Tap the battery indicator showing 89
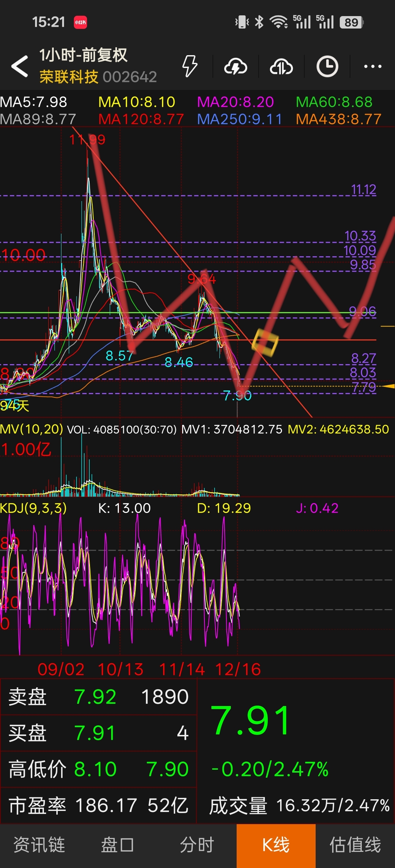Screen dimensions: 395x868 coord(351,22)
